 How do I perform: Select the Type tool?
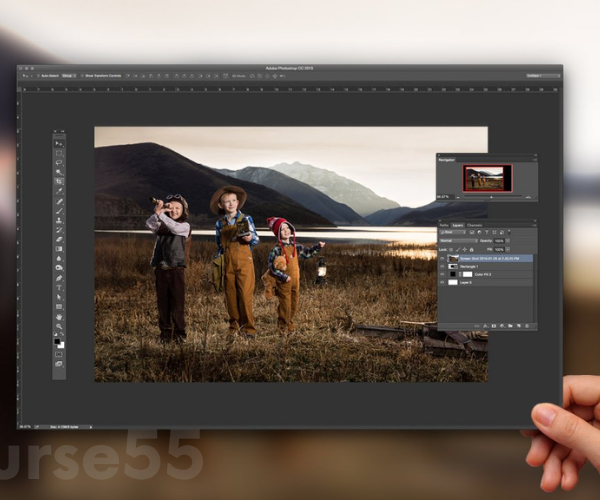59,288
